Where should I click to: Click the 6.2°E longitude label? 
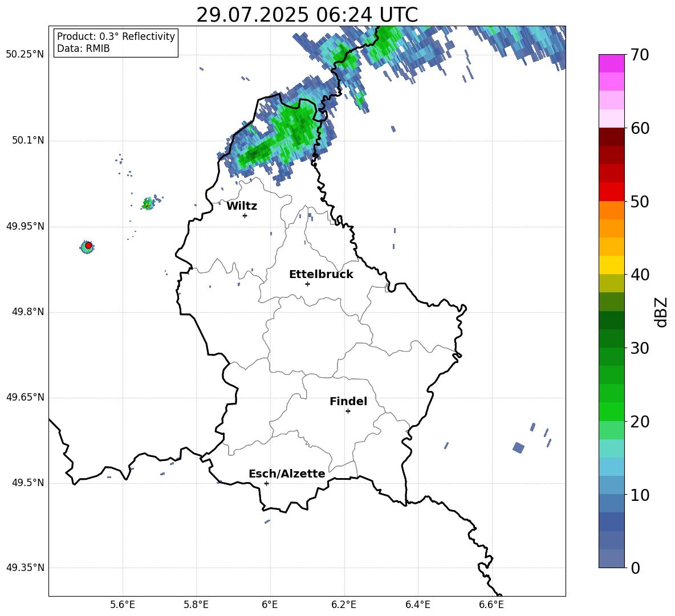click(344, 605)
